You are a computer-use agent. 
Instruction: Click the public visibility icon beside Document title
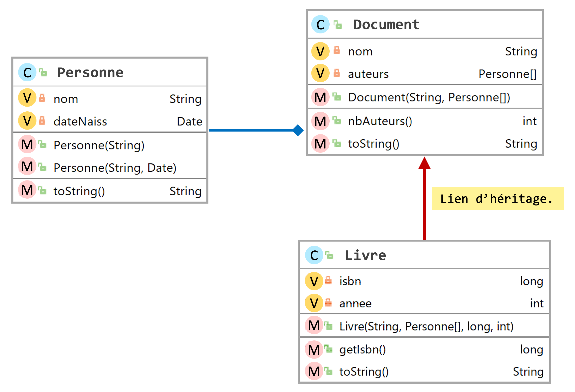pyautogui.click(x=338, y=25)
